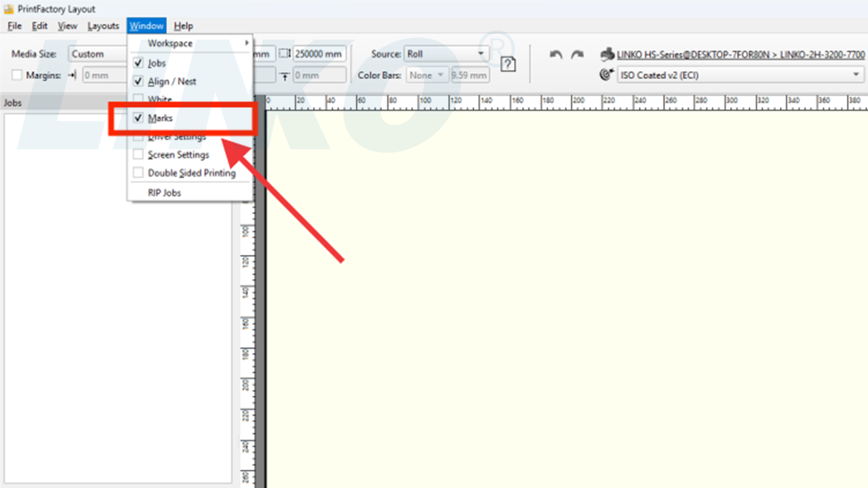
Task: Expand the Workspace submenu
Action: pyautogui.click(x=190, y=43)
